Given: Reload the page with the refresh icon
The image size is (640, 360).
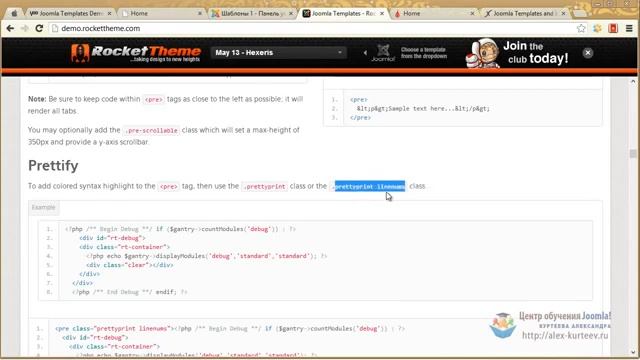Looking at the screenshot, I should coord(39,28).
